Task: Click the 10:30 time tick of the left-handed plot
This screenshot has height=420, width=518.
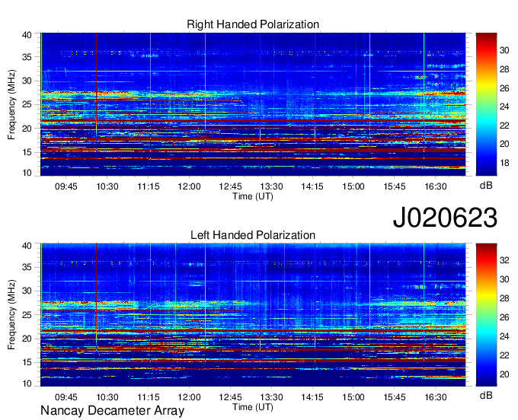Action: pyautogui.click(x=107, y=397)
